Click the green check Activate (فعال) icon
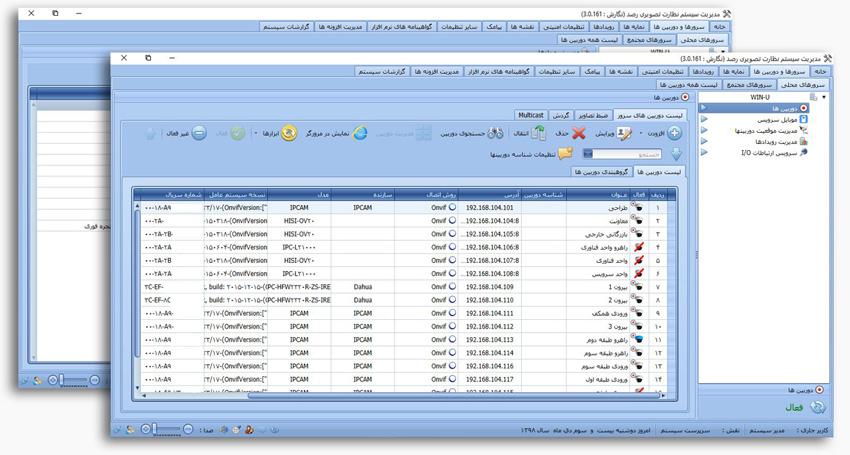The image size is (850, 455). [x=237, y=133]
